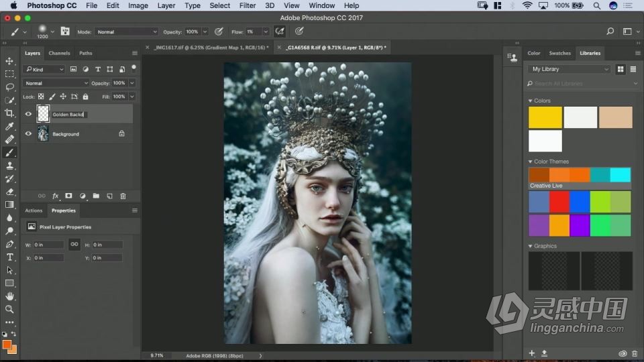
Task: Open the My Library dropdown
Action: coord(570,69)
